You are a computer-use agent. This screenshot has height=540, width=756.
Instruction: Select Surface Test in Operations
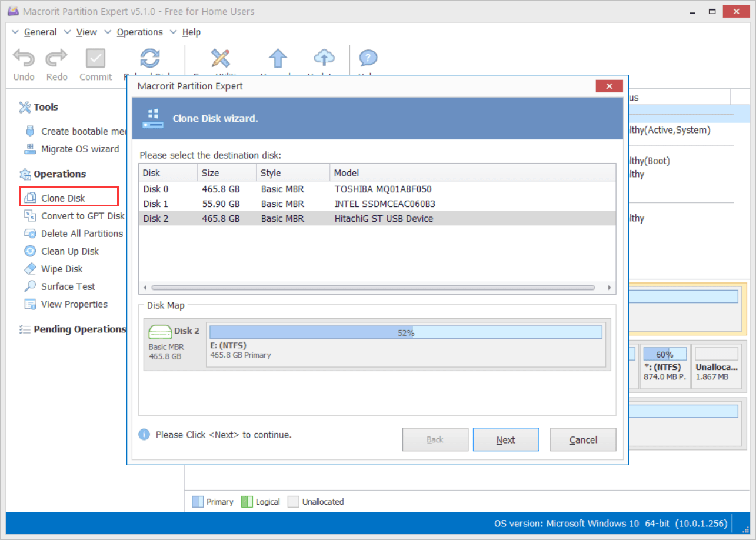(68, 286)
